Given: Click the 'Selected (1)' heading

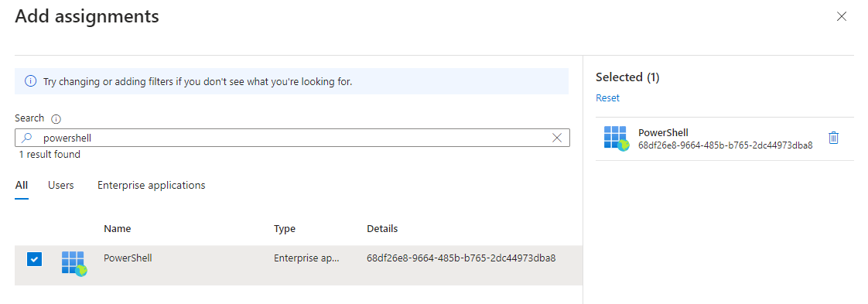Looking at the screenshot, I should pyautogui.click(x=627, y=77).
